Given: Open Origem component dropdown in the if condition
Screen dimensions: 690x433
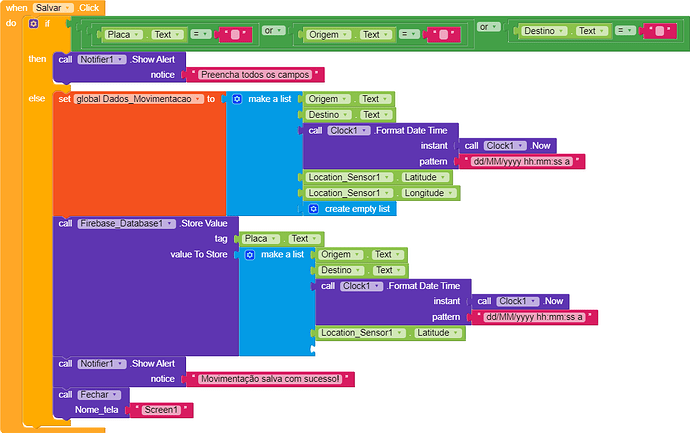Looking at the screenshot, I should click(329, 34).
